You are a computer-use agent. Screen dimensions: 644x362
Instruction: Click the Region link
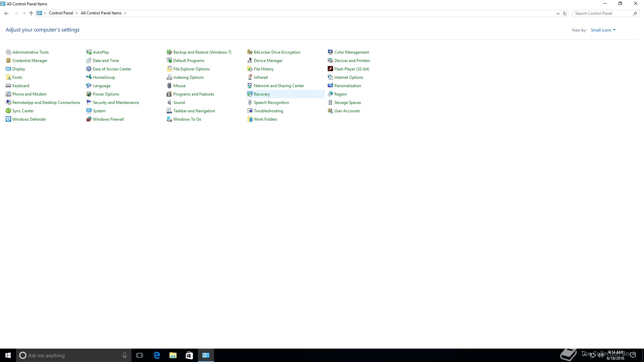click(340, 94)
